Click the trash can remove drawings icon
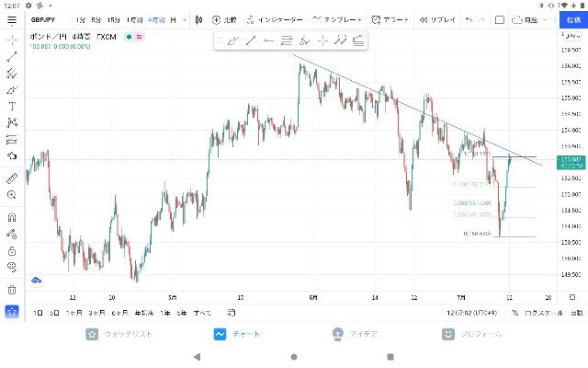 [x=12, y=290]
